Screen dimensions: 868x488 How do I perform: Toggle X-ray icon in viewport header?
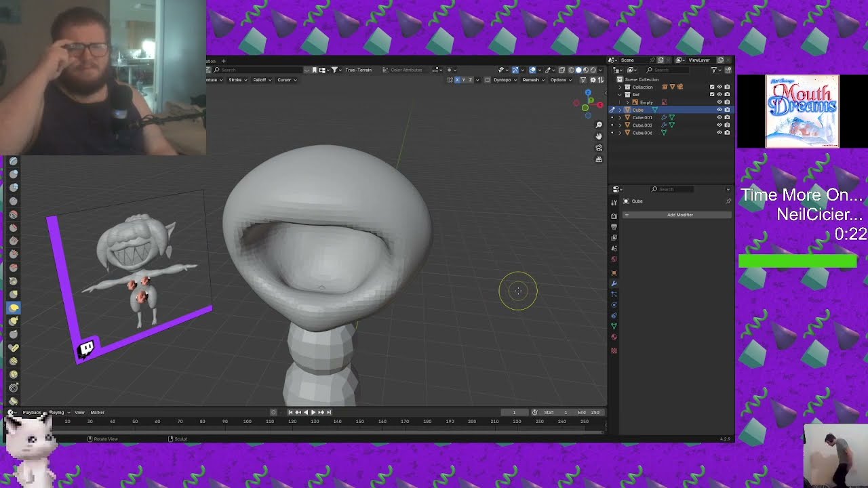point(561,70)
